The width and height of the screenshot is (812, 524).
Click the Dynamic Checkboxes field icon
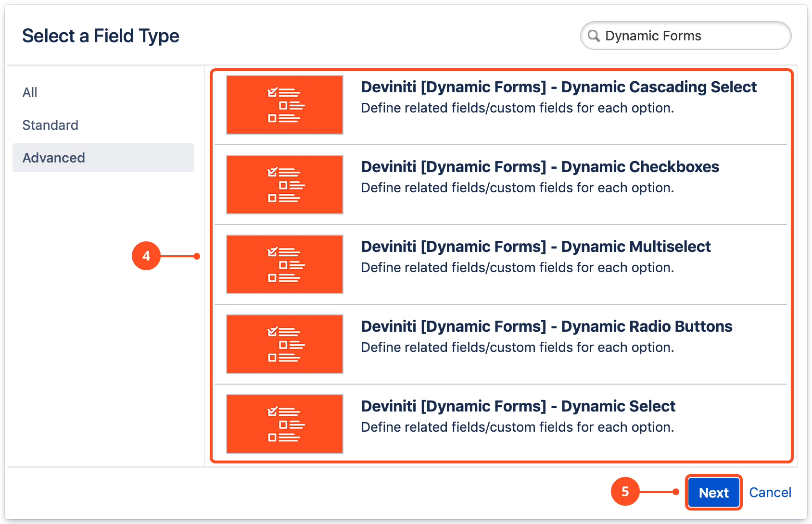pos(284,185)
